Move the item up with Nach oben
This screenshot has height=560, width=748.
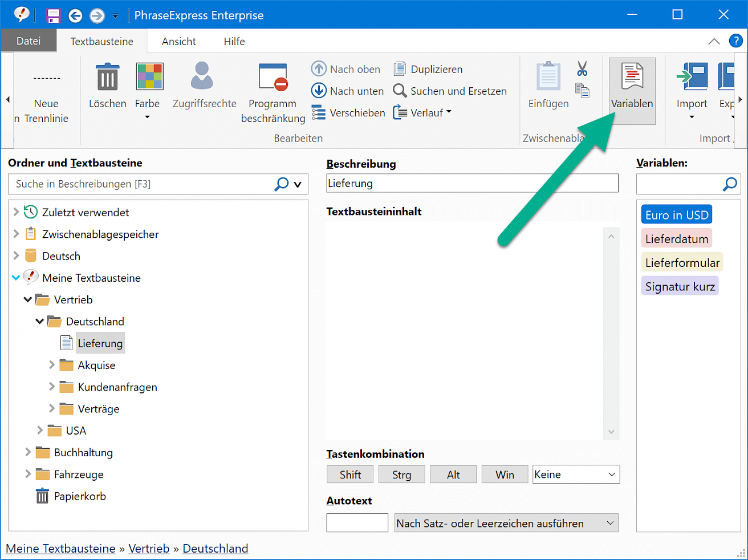point(346,69)
